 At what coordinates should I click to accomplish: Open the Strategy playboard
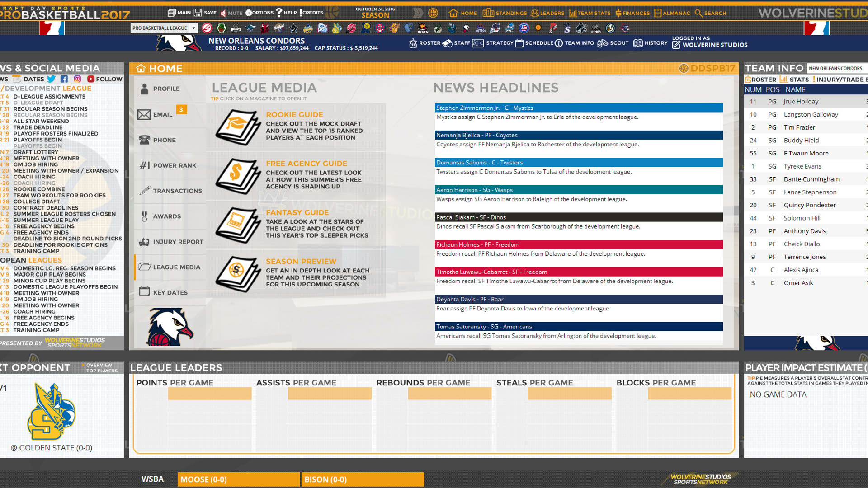pos(492,43)
